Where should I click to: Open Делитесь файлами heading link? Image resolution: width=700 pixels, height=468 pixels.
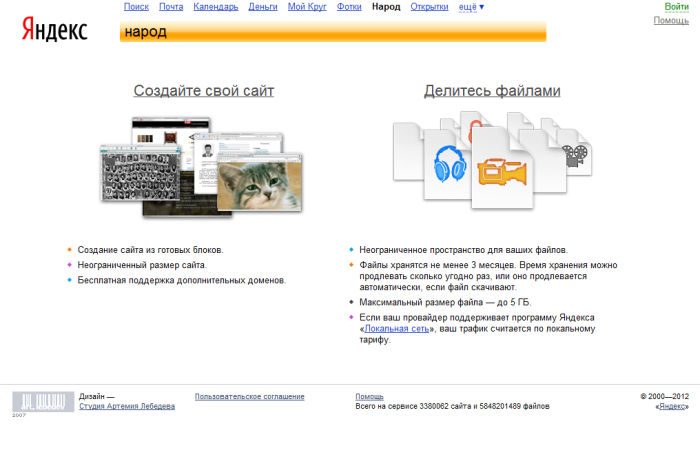[x=492, y=91]
